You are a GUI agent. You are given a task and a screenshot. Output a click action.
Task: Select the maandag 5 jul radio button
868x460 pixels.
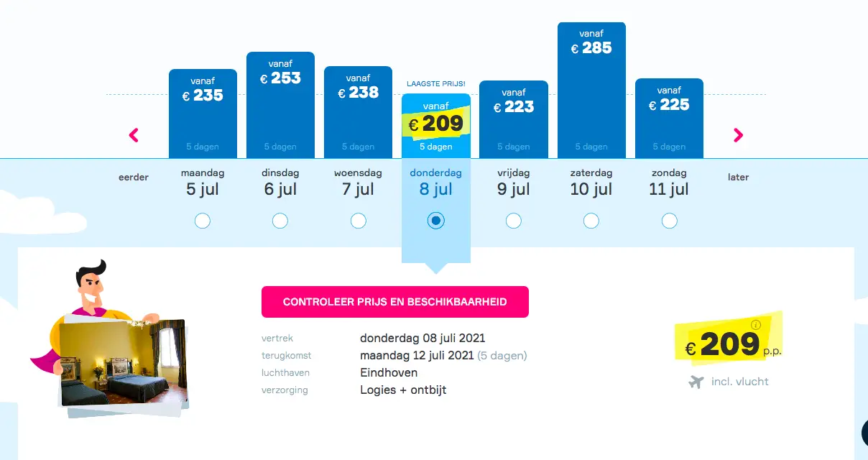203,221
